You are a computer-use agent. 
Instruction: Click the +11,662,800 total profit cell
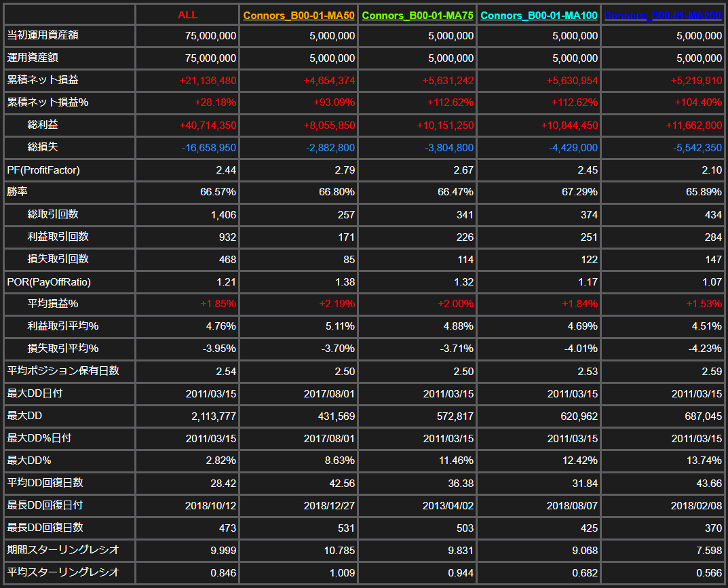pyautogui.click(x=693, y=125)
